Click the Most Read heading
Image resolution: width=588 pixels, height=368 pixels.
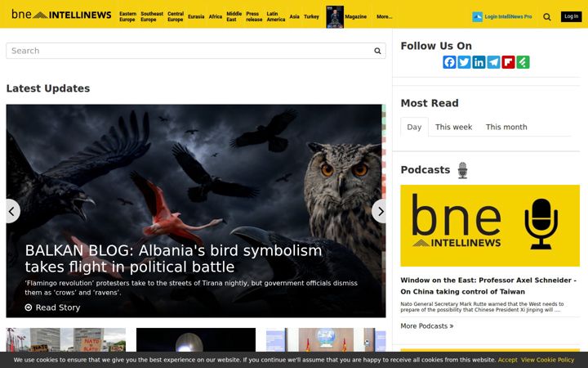tap(430, 103)
